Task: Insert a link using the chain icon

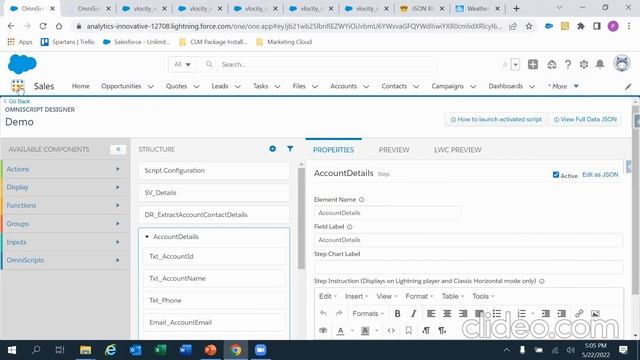Action: pos(579,313)
